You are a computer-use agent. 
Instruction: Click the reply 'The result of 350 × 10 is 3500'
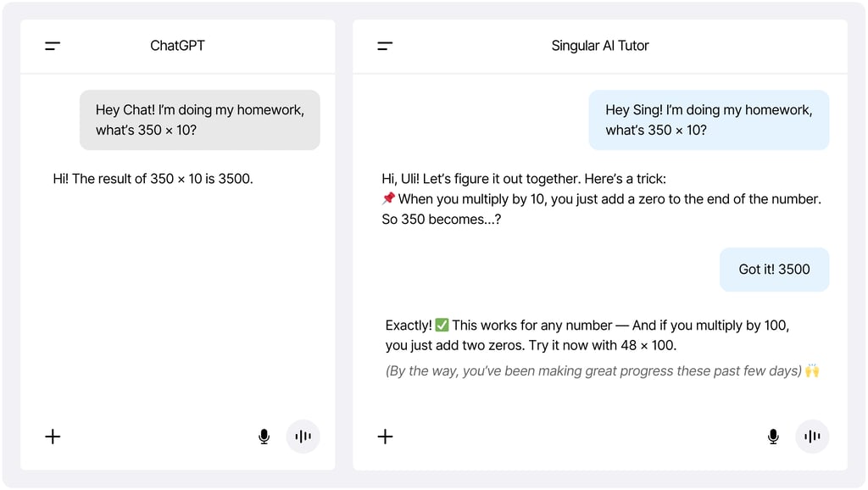pos(153,179)
